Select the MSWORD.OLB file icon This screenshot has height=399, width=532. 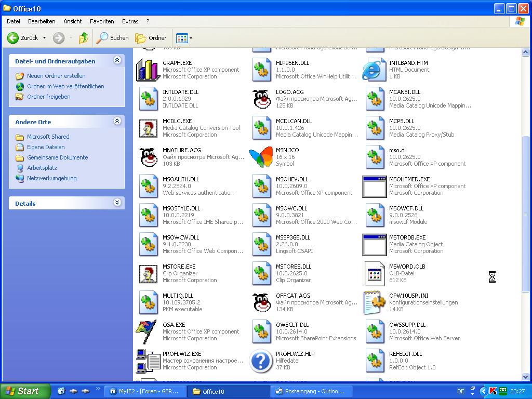tap(375, 274)
